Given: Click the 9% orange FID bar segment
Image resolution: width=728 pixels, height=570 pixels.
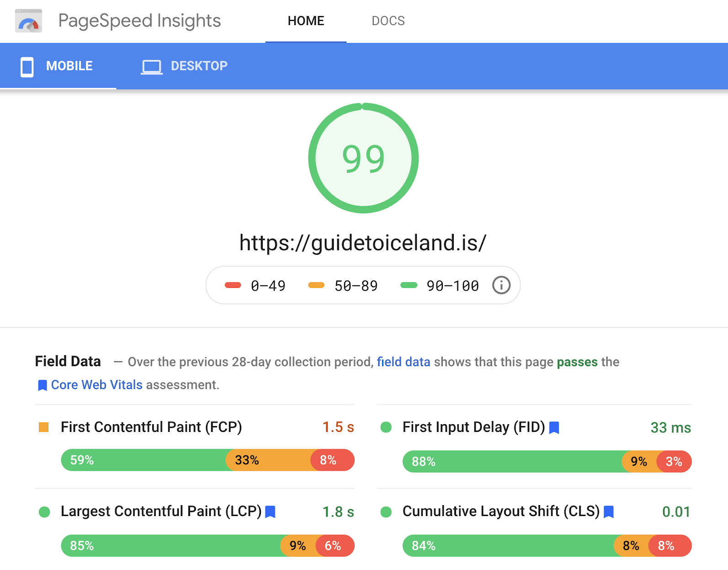Looking at the screenshot, I should pyautogui.click(x=639, y=462).
